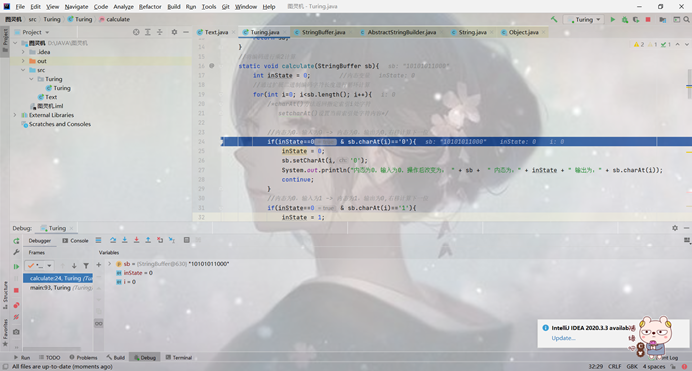Step into with the blue down arrow
Image resolution: width=692 pixels, height=371 pixels.
125,240
